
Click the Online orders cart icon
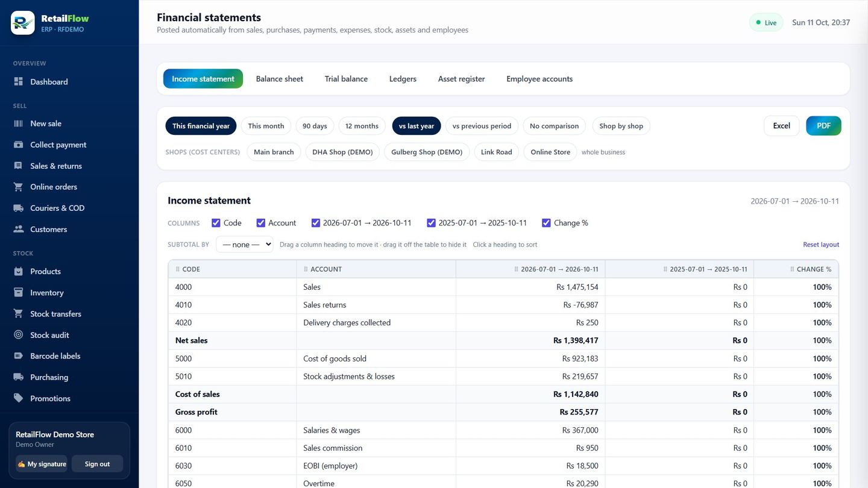(x=19, y=187)
